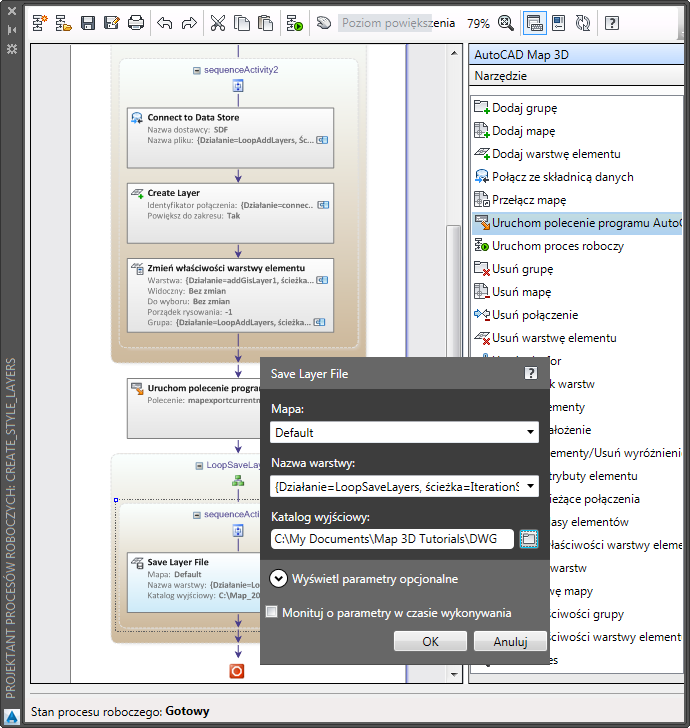Click the zoom magnifier icon
The width and height of the screenshot is (690, 728).
[x=506, y=23]
